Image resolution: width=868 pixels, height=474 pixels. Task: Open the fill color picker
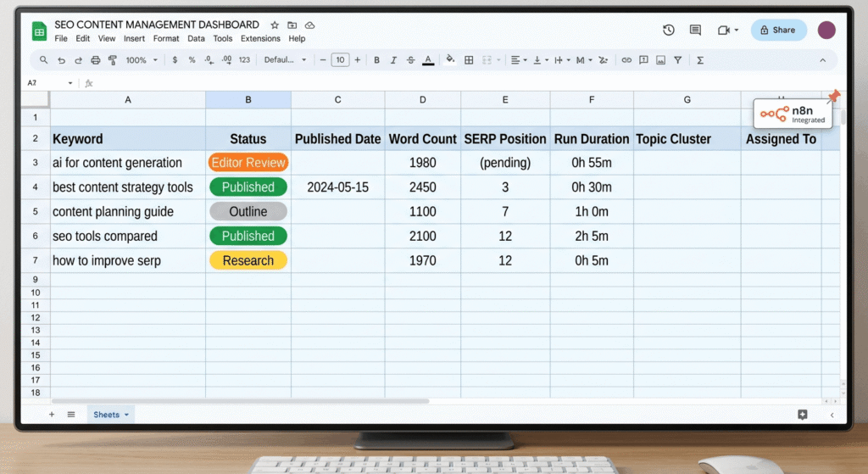pyautogui.click(x=450, y=60)
